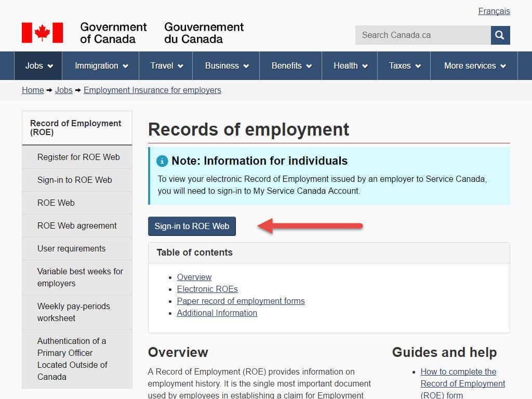Click the Sign-in to ROE Web button
This screenshot has width=532, height=399.
point(192,226)
